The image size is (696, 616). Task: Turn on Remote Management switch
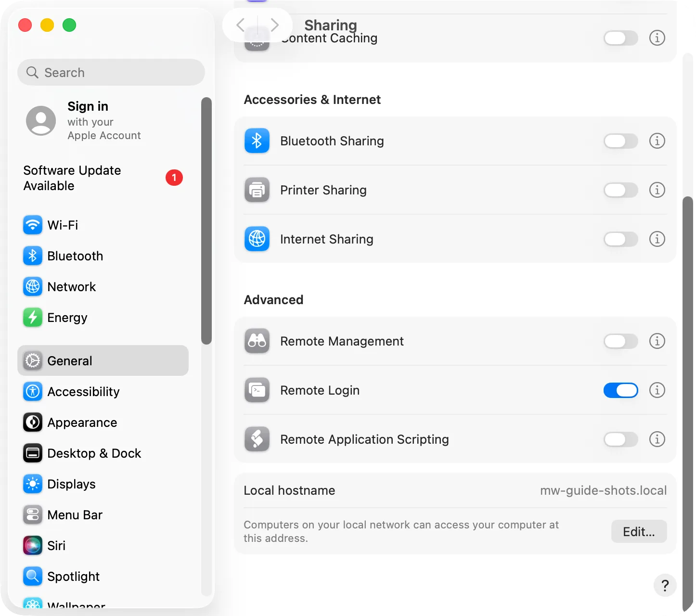[x=621, y=341]
